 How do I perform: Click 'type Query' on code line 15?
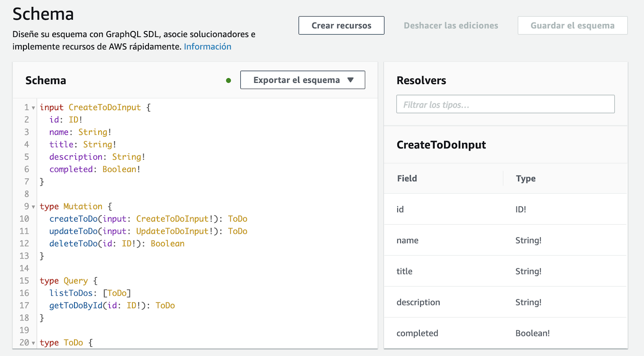pos(64,281)
